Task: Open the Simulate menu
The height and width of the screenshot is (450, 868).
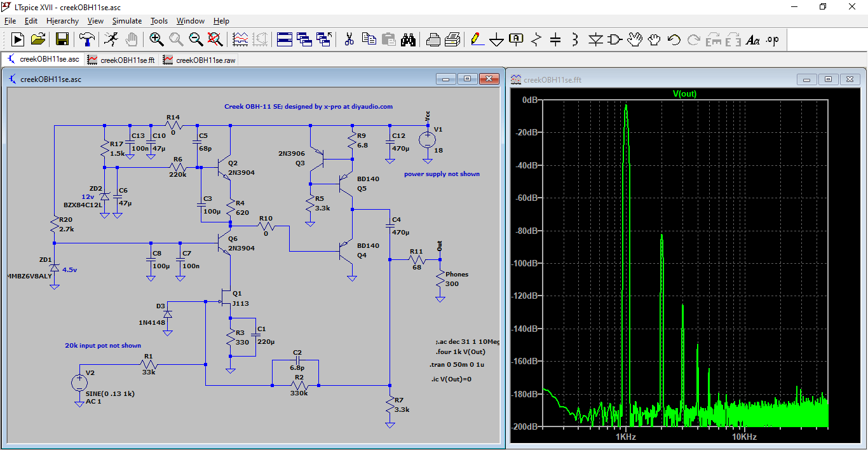Action: point(127,21)
